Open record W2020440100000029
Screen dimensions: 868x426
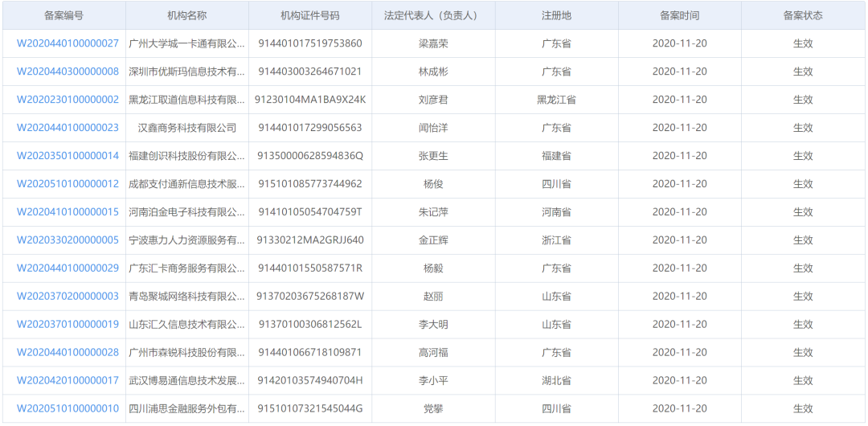pos(68,268)
